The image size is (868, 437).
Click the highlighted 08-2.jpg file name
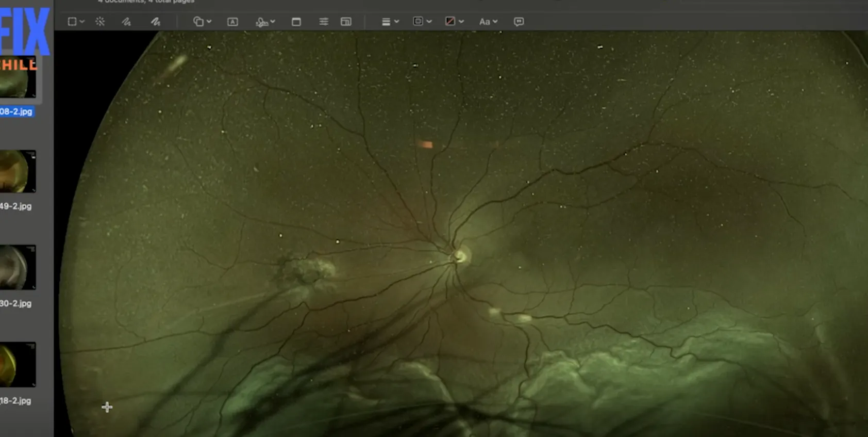[16, 111]
